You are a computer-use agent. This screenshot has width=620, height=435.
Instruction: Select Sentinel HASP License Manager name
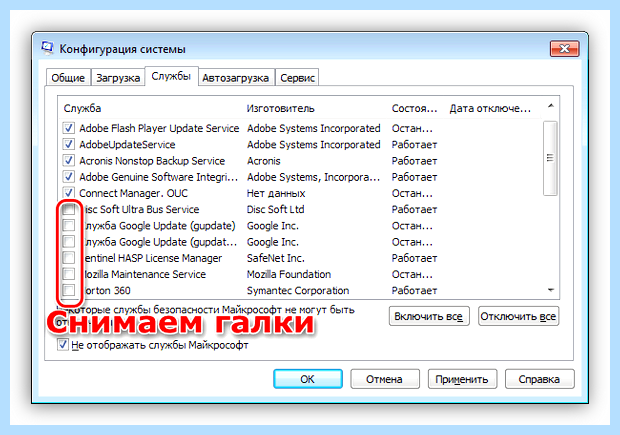[153, 258]
